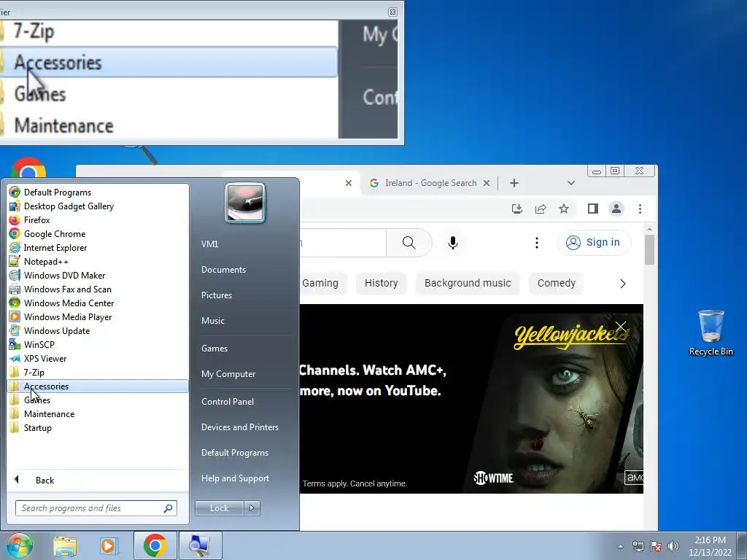Image resolution: width=747 pixels, height=560 pixels.
Task: Click the user account picture
Action: 245,203
